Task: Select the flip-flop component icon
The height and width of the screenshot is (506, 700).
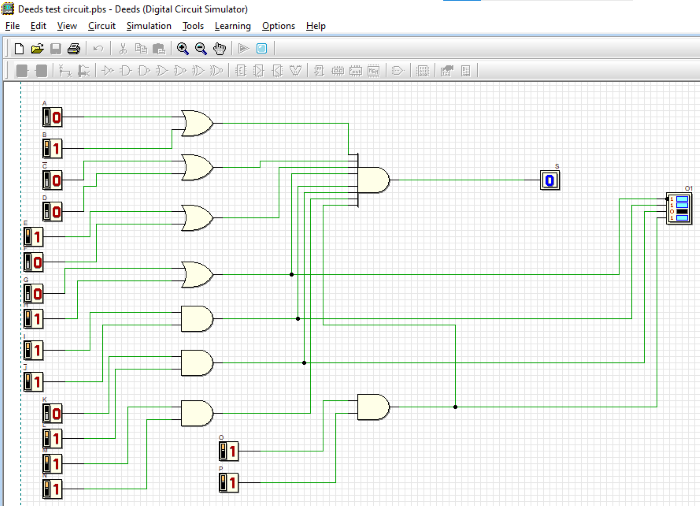Action: tap(319, 71)
